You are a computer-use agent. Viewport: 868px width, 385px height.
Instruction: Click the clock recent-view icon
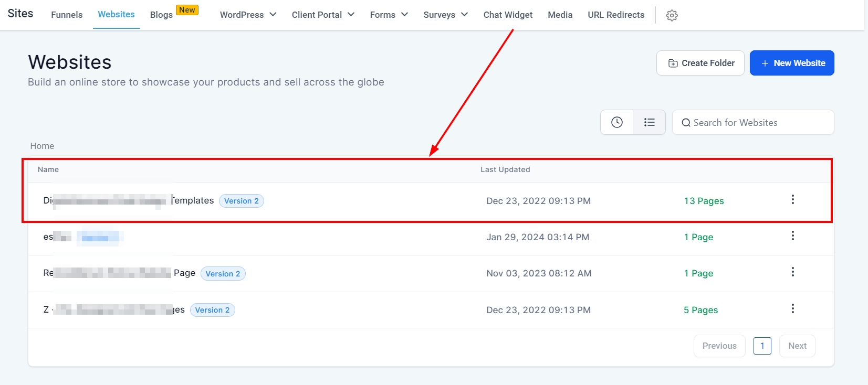(616, 122)
